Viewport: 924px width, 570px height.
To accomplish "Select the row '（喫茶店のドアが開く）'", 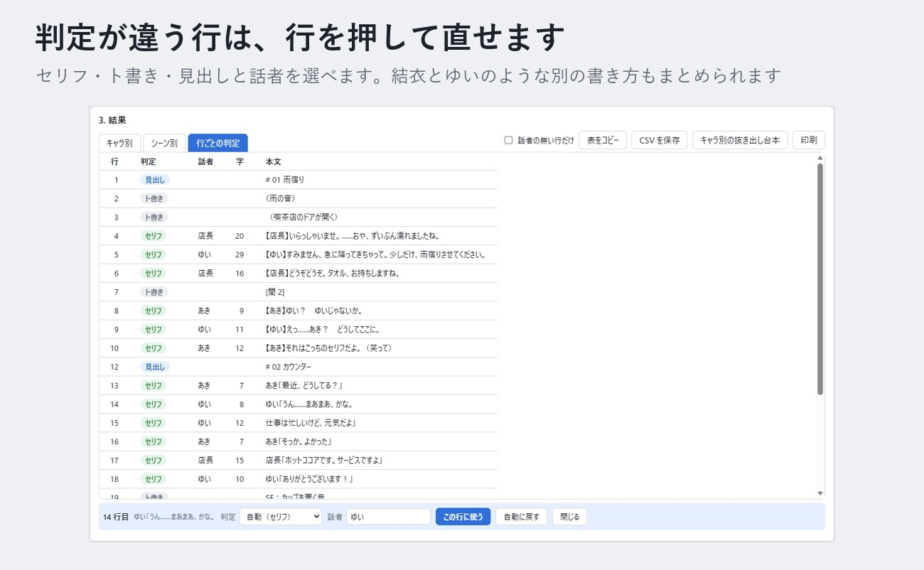I will [x=298, y=217].
